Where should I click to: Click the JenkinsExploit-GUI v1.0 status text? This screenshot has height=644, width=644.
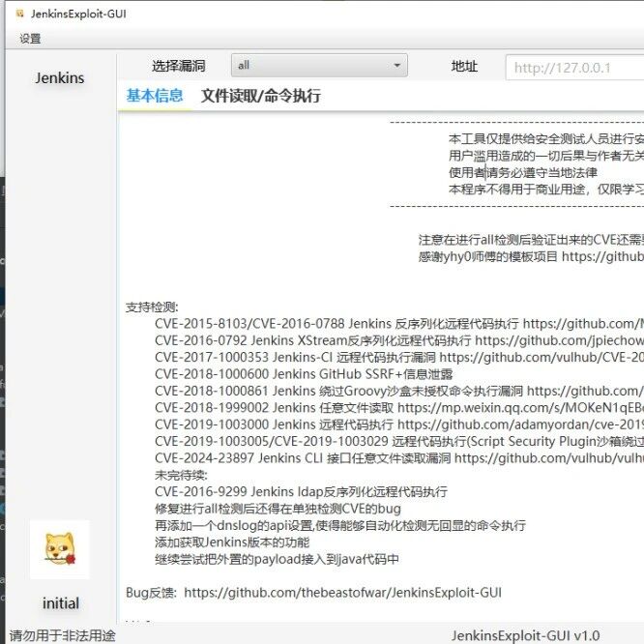coord(526,635)
